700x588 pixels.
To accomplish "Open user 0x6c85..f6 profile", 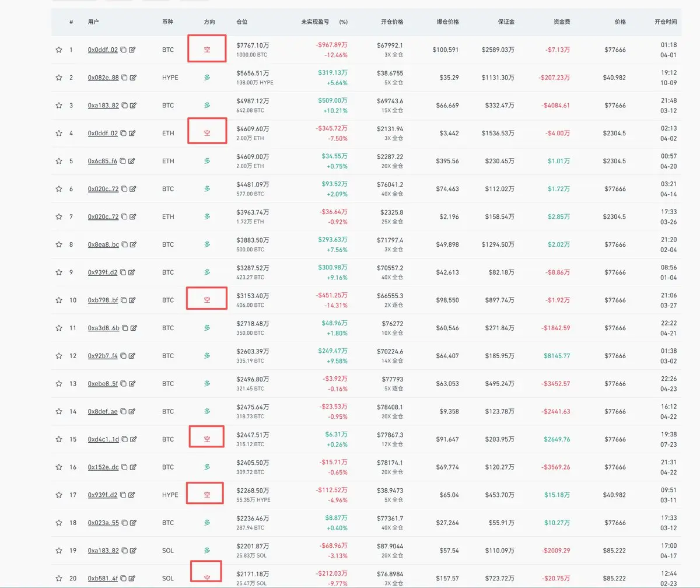I will click(103, 161).
